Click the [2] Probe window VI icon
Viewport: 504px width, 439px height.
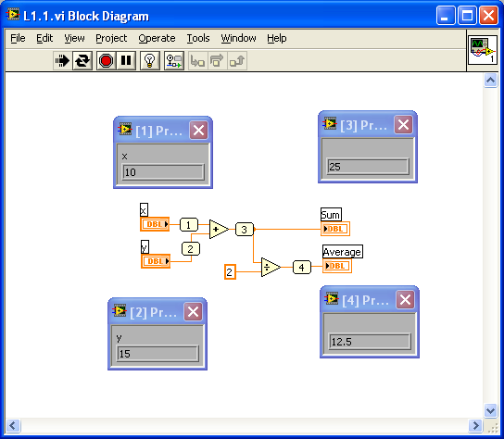click(x=119, y=310)
